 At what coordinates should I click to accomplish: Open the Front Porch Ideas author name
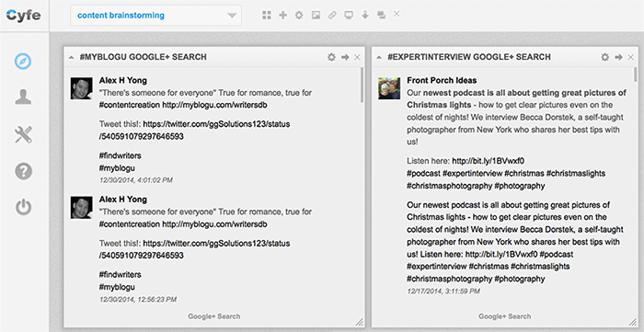click(442, 80)
